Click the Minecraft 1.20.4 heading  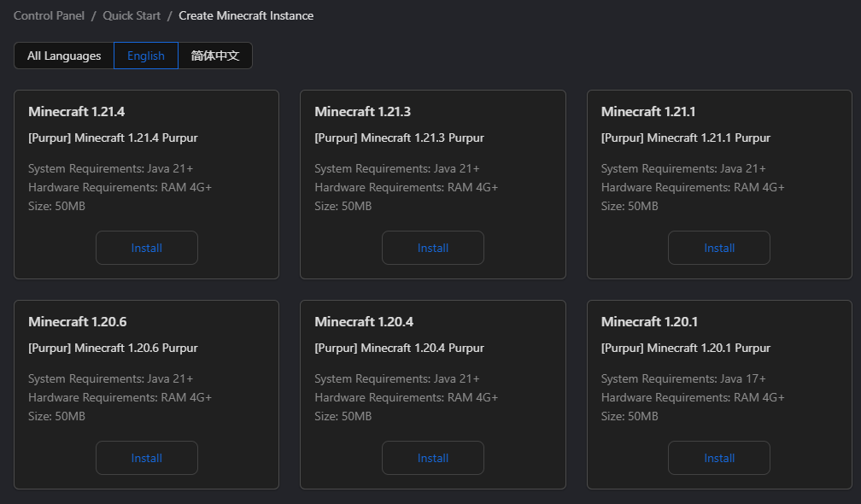[363, 322]
